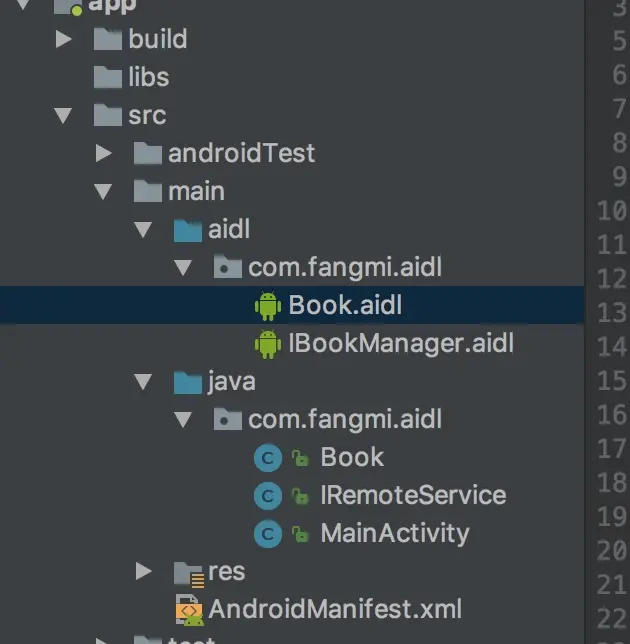
Task: Click the libs folder icon
Action: (x=108, y=77)
